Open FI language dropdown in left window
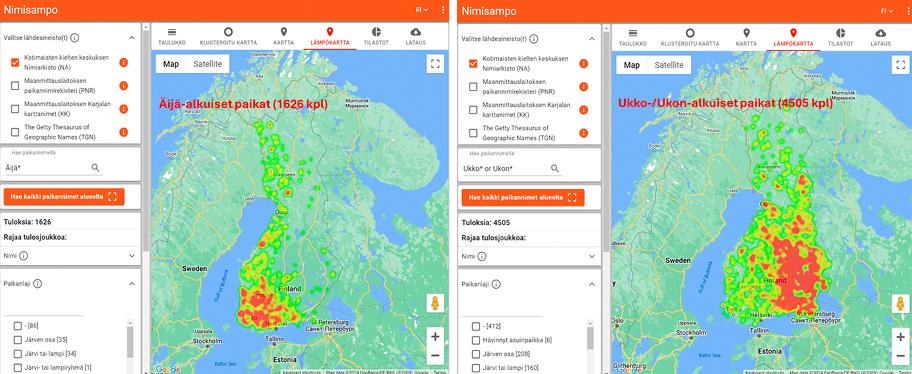This screenshot has width=912, height=374. [x=422, y=10]
